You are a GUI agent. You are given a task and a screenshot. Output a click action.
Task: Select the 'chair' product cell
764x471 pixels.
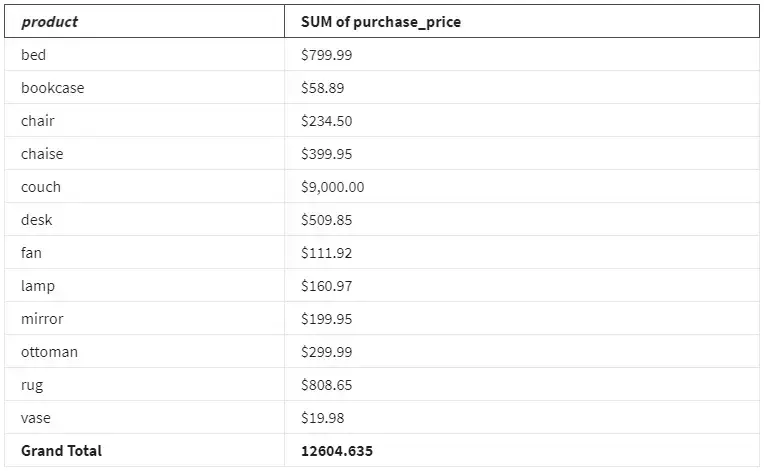tap(144, 121)
